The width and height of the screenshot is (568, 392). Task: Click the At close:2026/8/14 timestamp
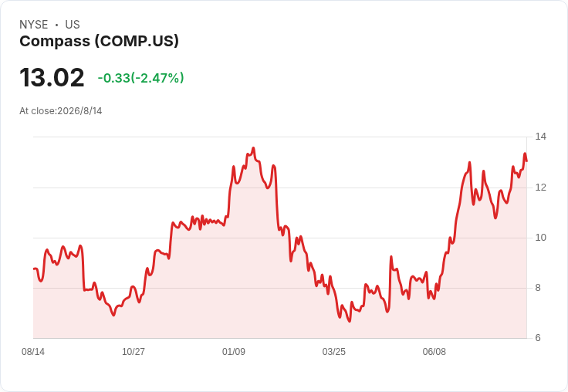tap(60, 111)
